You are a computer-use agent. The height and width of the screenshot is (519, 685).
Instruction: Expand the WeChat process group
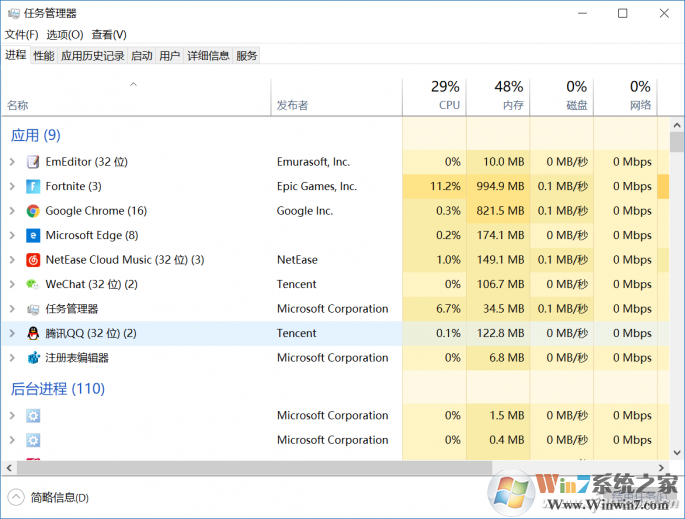[x=12, y=284]
